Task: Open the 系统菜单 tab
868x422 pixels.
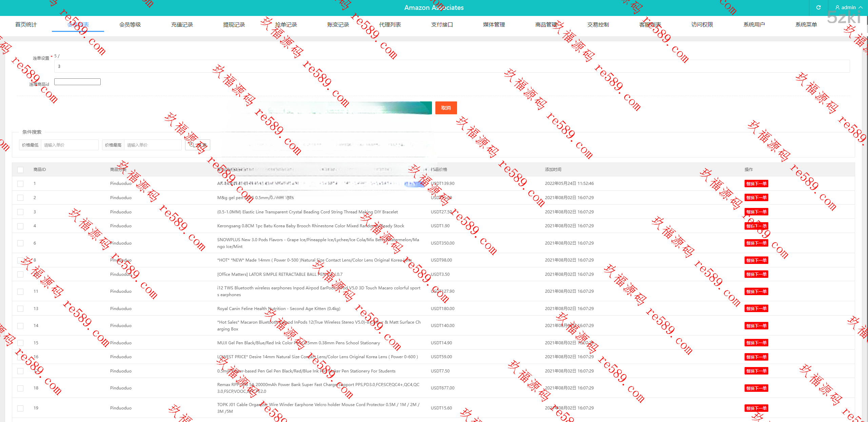Action: (806, 24)
